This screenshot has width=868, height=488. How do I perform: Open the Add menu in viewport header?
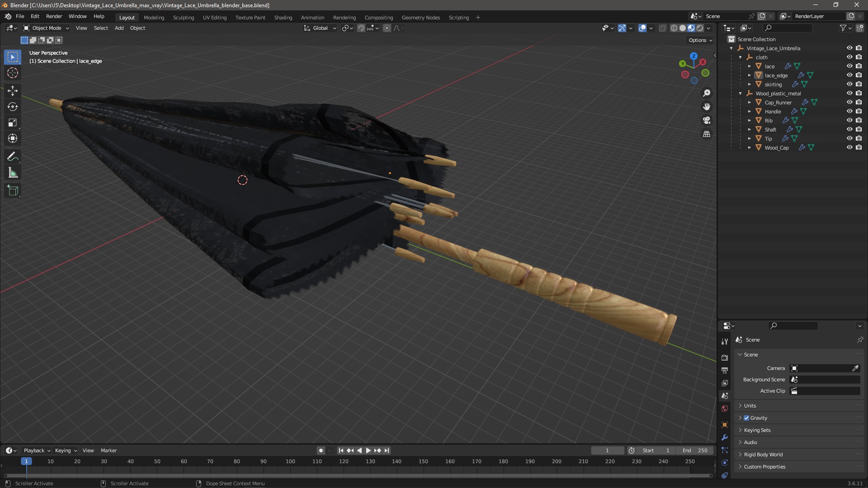tap(119, 28)
